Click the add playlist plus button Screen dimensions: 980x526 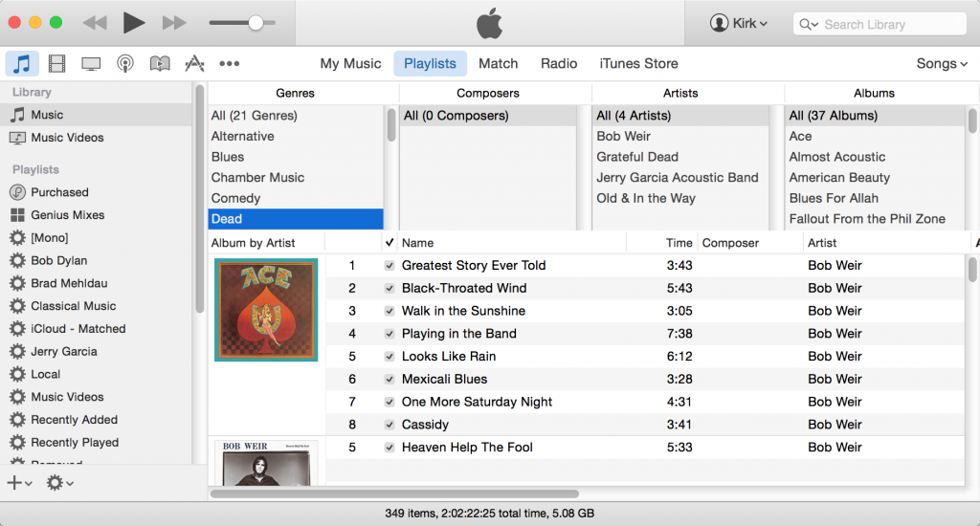(x=19, y=482)
